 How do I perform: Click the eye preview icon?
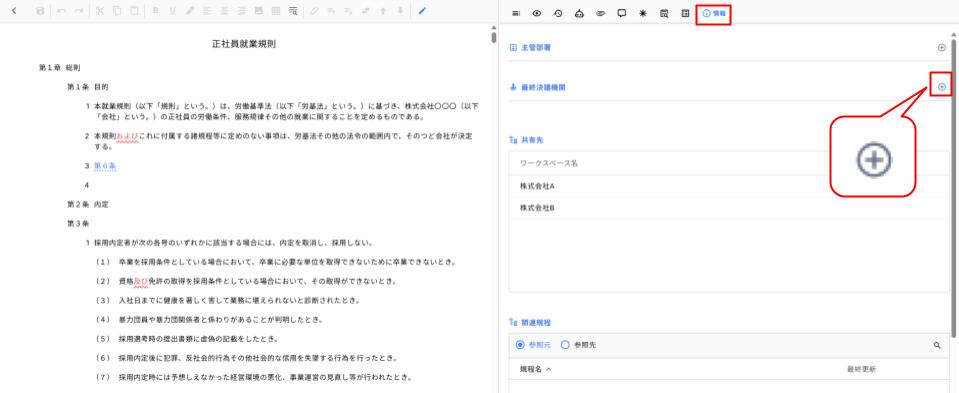537,13
